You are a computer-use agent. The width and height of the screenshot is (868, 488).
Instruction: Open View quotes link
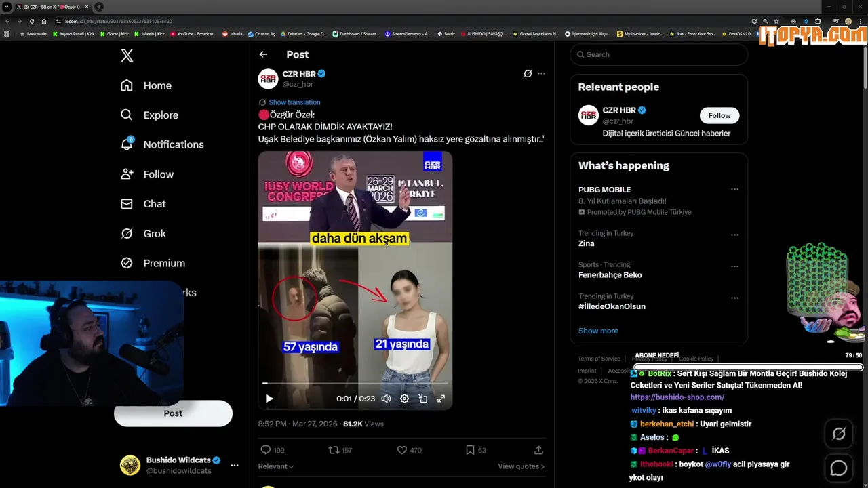point(521,466)
